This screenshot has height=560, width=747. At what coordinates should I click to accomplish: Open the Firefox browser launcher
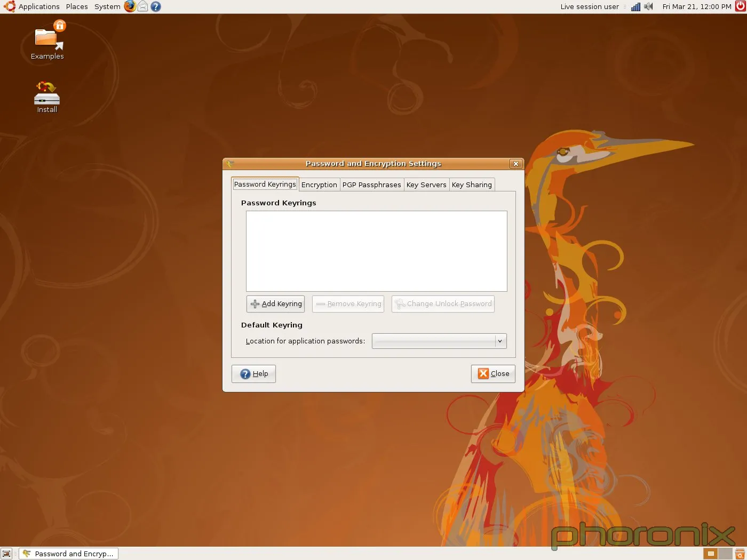pos(130,6)
